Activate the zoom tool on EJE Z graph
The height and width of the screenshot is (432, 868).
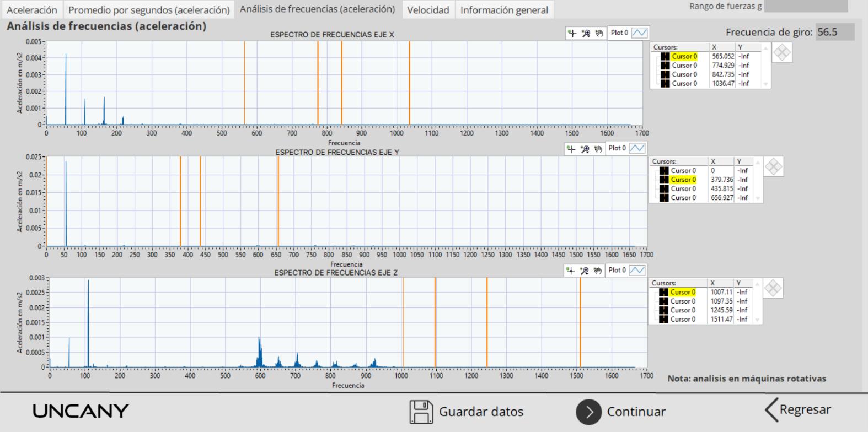(585, 271)
